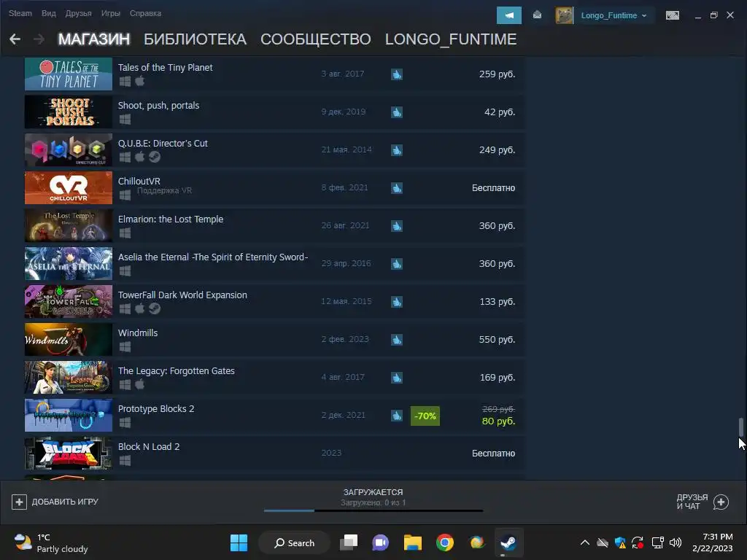The image size is (747, 560).
Task: Click review thumbs-up icon for TowerFall Dark World
Action: (396, 301)
